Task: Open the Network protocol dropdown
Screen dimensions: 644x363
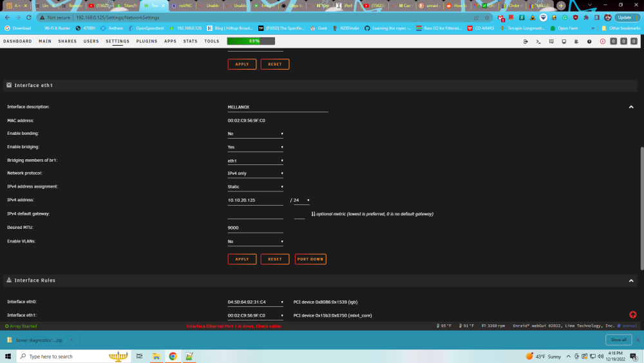Action: [256, 173]
